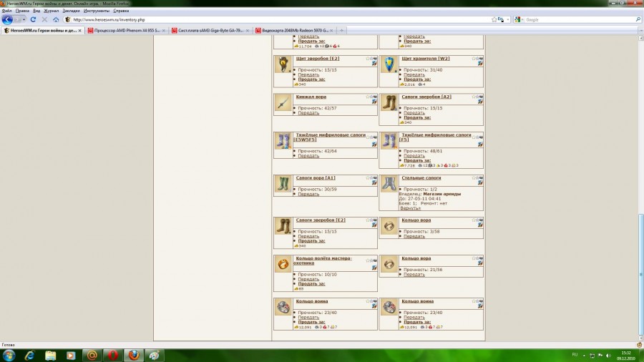644x362 pixels.
Task: Click the Тяжёлые мифриловые сапоги [E5W5F5] image
Action: click(283, 141)
